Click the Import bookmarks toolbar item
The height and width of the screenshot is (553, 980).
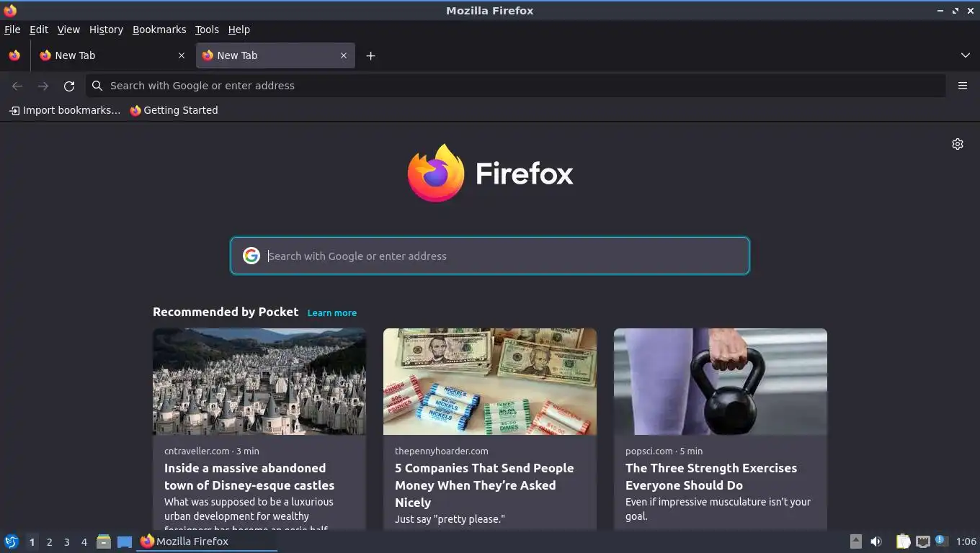(65, 110)
